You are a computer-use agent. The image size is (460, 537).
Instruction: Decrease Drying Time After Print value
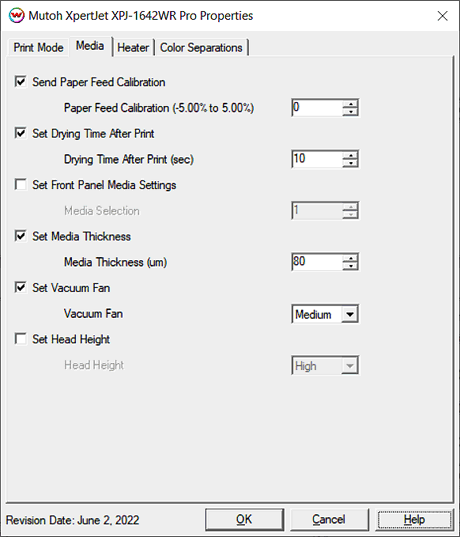point(350,163)
